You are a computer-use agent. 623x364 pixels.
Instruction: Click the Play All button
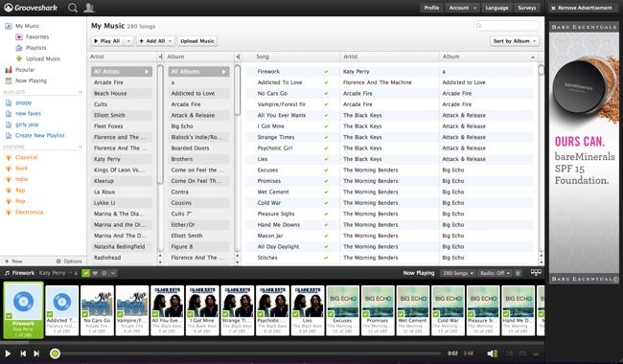click(107, 41)
